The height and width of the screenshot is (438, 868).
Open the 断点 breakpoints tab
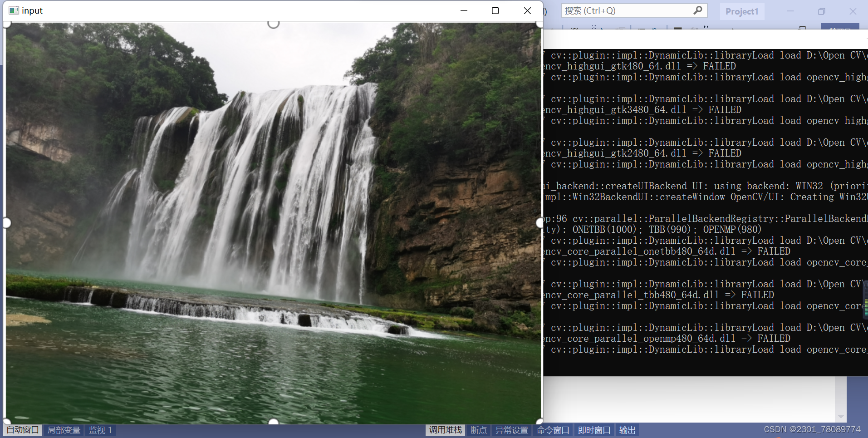[x=478, y=430]
